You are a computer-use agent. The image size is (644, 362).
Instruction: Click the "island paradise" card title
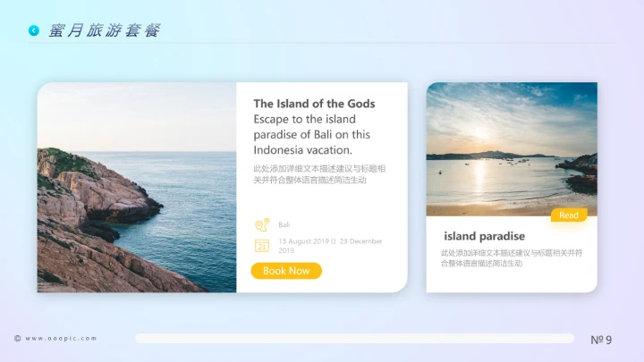pos(484,236)
